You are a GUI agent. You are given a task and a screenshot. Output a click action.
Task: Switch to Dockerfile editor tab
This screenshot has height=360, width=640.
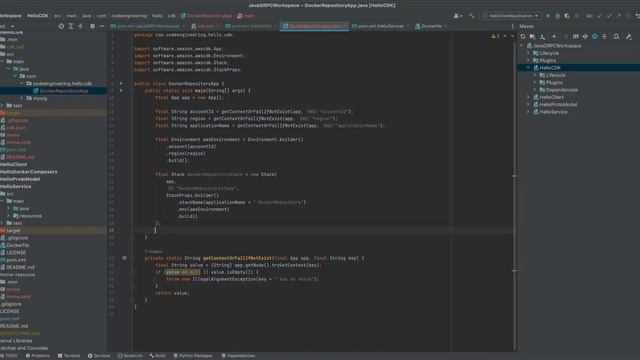tap(431, 26)
